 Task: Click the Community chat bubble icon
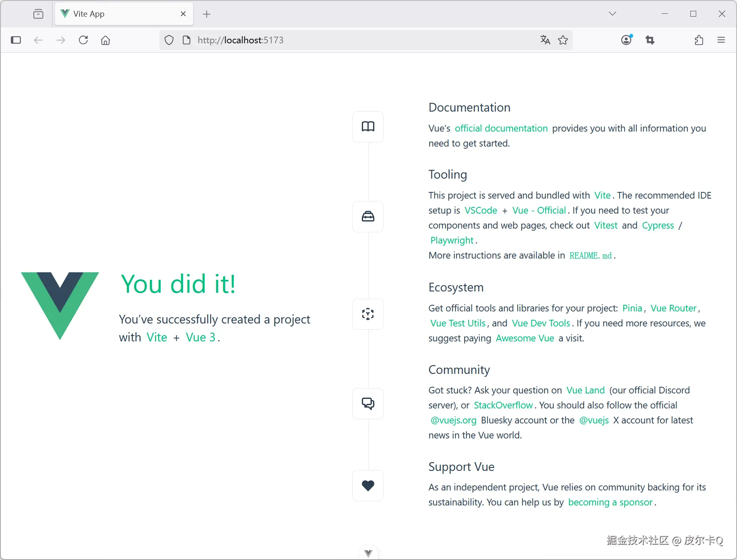pos(367,403)
